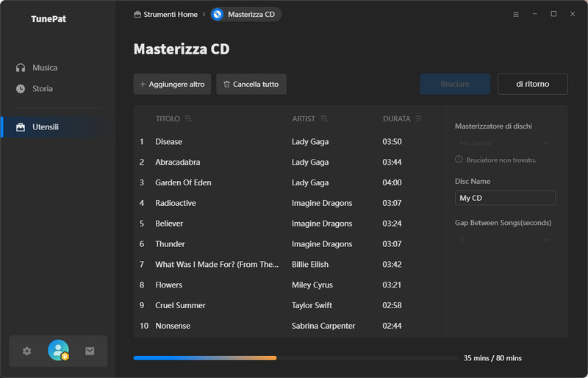The height and width of the screenshot is (378, 588).
Task: Click the disc capacity progress bar
Action: coord(295,358)
